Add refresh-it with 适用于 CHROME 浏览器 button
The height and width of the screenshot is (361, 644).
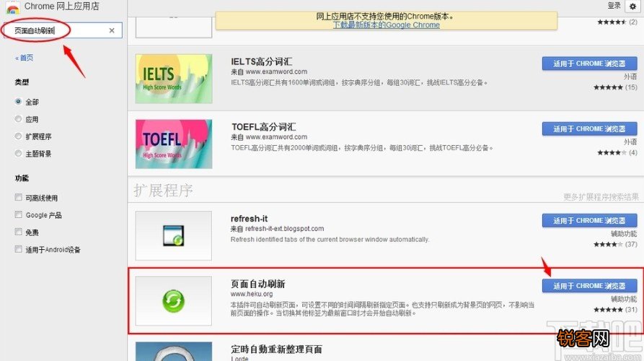[x=589, y=221]
